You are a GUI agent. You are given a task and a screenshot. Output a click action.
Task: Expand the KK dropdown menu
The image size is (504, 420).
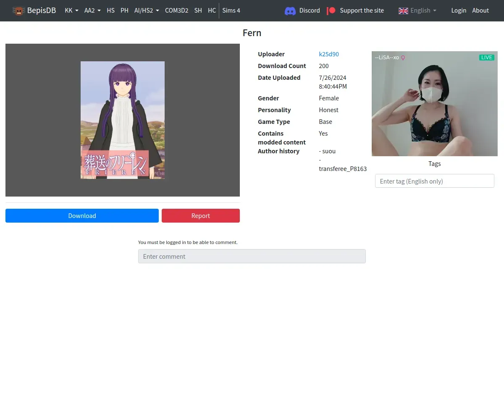(71, 10)
